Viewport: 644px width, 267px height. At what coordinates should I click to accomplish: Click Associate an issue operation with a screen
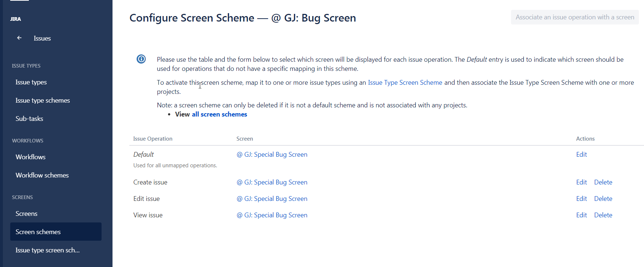tap(575, 17)
